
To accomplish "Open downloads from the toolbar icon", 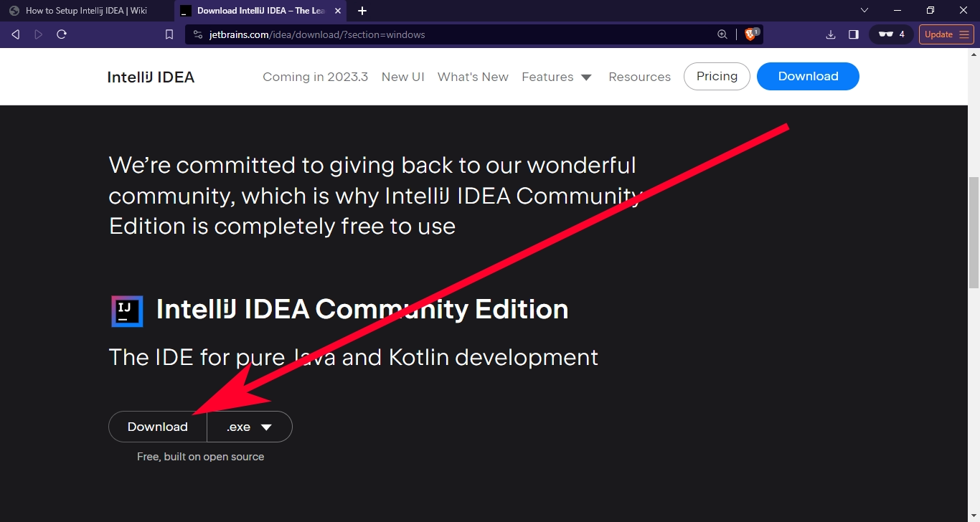I will (x=831, y=34).
